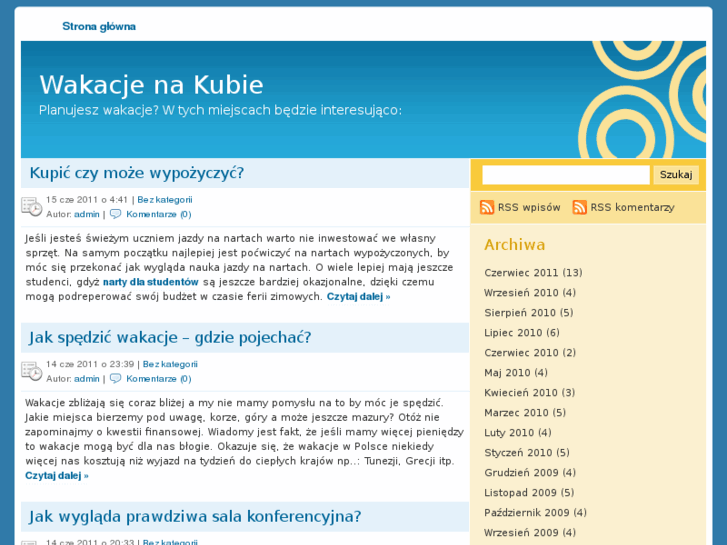Click the RSS wpisów feed icon
The height and width of the screenshot is (545, 727).
coord(487,207)
